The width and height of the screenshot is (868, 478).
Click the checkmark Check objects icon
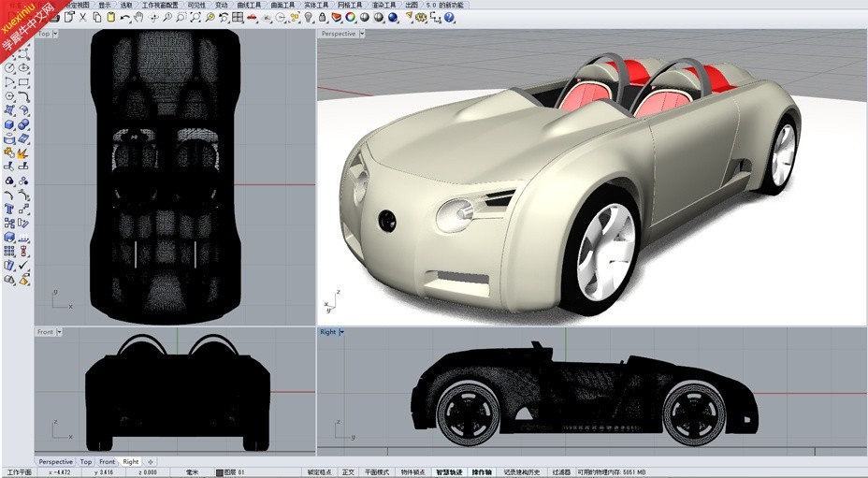23,266
